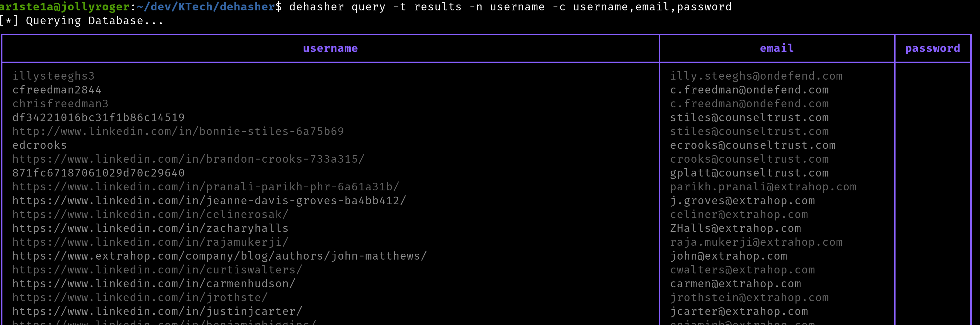This screenshot has width=980, height=325.
Task: Select username cfreedman2844
Action: click(57, 90)
